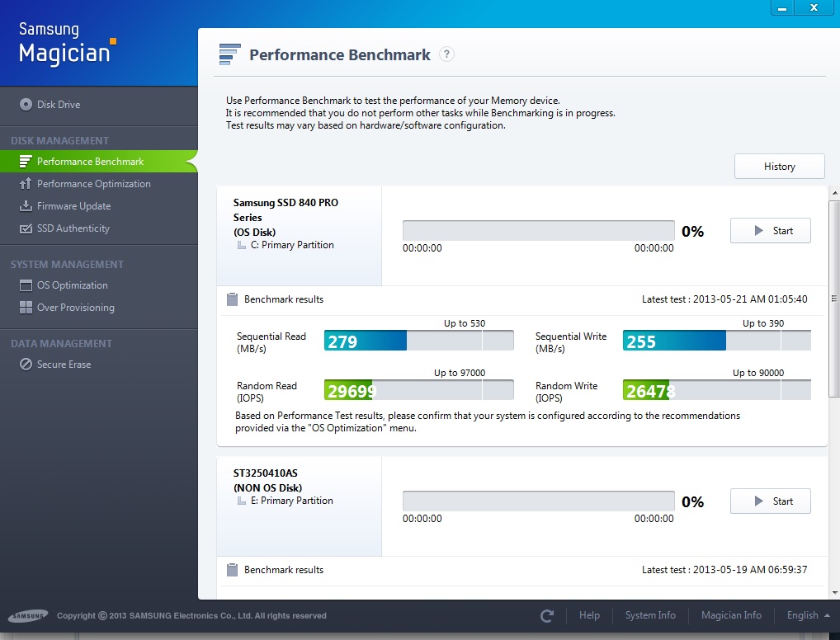Click the Random Write 26478 result bar
The image size is (840, 640).
click(717, 390)
